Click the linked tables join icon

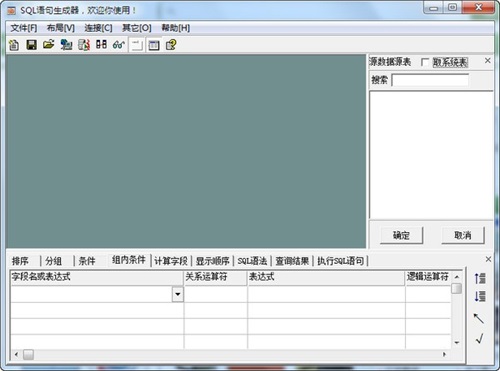[x=101, y=44]
